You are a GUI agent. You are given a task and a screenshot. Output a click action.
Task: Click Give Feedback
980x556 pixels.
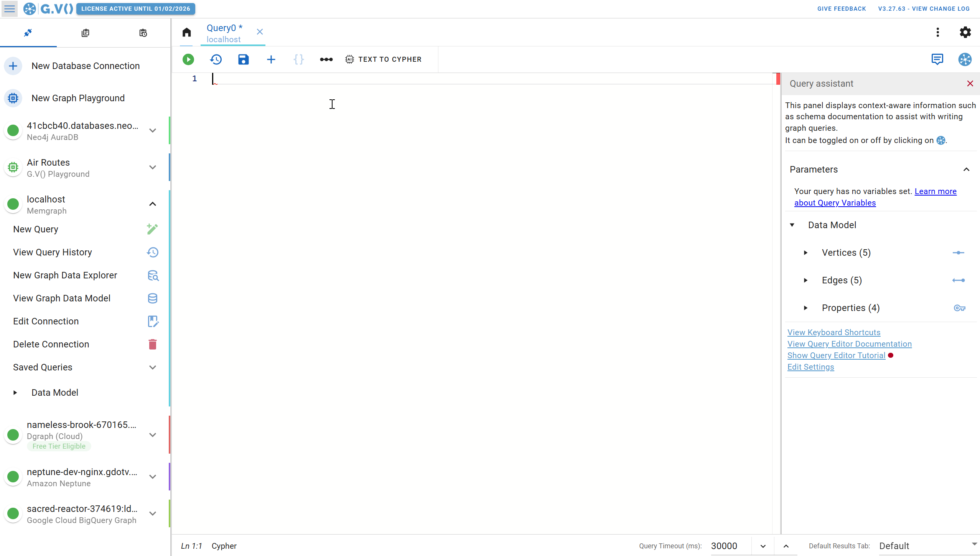point(842,9)
